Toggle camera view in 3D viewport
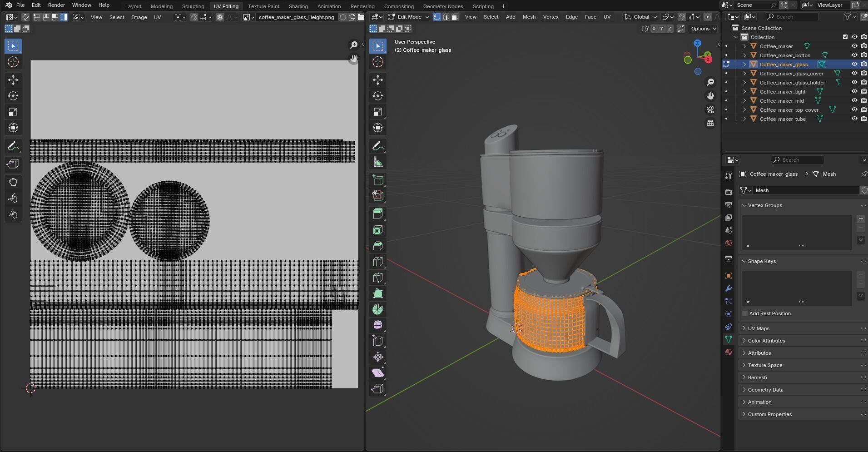 (x=710, y=109)
